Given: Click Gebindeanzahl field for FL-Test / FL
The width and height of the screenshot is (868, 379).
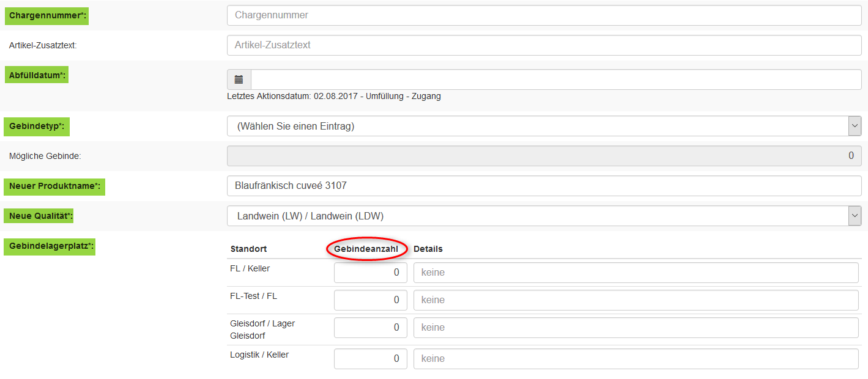Looking at the screenshot, I should [x=370, y=300].
